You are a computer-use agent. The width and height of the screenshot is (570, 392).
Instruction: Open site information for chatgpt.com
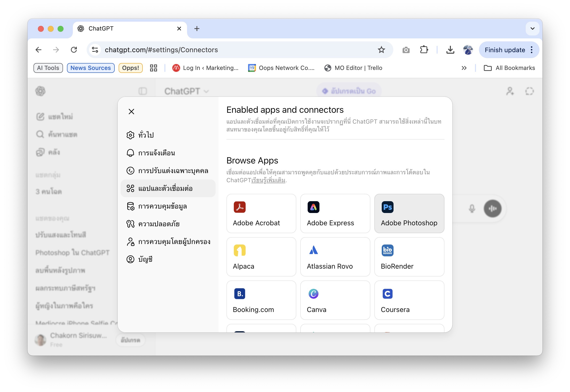click(x=95, y=50)
